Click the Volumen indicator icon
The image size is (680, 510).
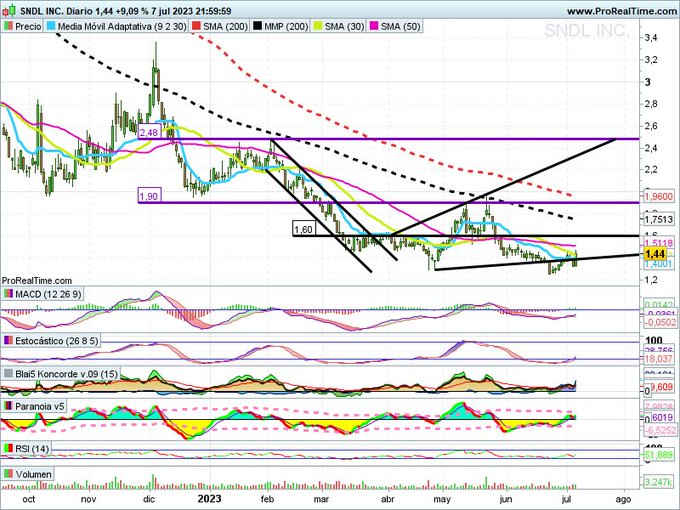[x=8, y=474]
